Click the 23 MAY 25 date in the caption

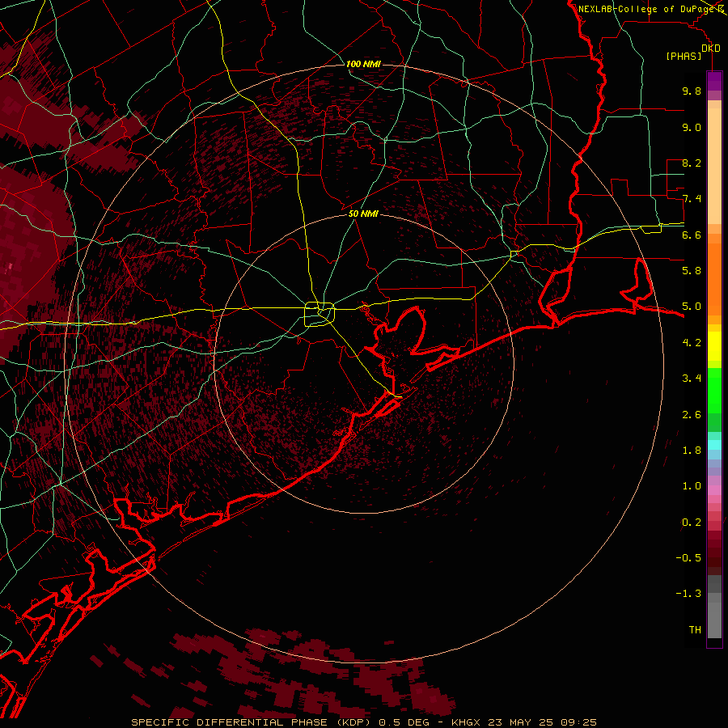[519, 722]
